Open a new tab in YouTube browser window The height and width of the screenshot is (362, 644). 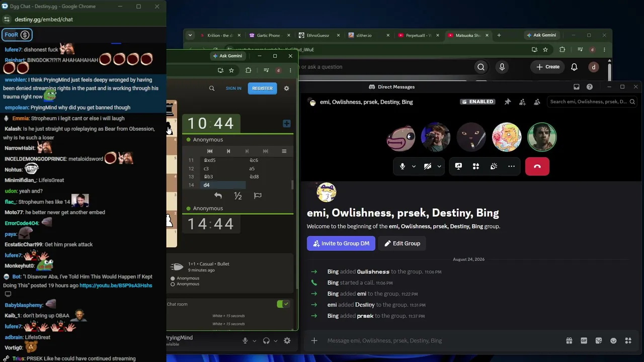pyautogui.click(x=499, y=35)
